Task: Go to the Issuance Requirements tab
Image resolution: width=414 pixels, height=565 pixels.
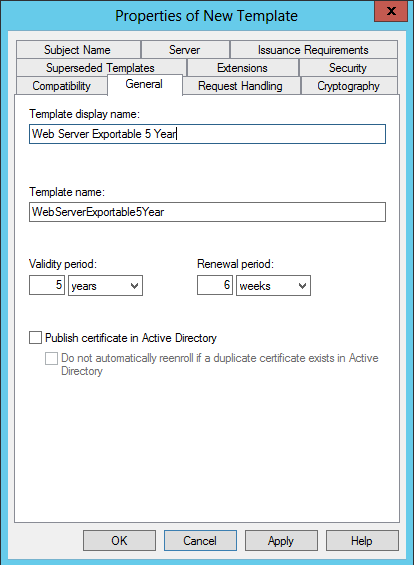Action: [x=313, y=50]
